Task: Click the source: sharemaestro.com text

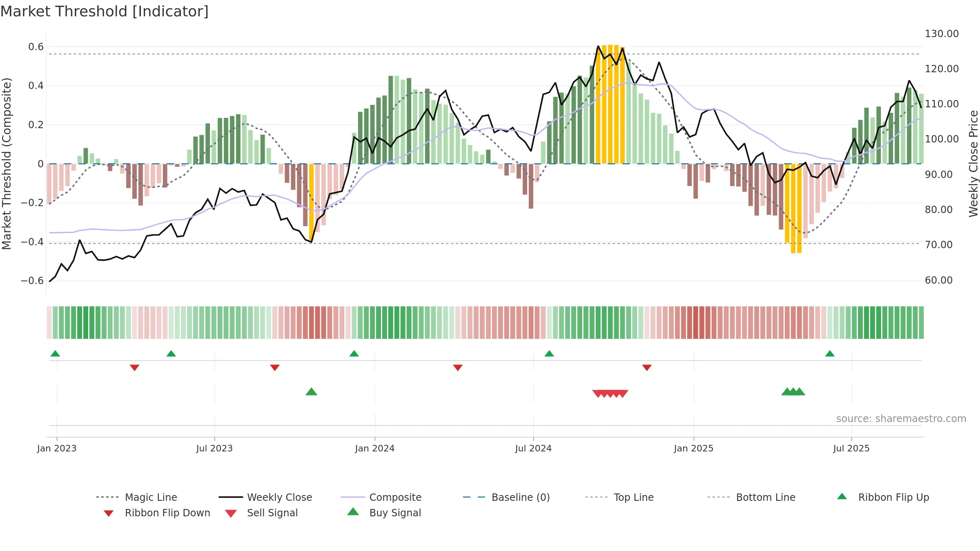Action: coord(901,419)
